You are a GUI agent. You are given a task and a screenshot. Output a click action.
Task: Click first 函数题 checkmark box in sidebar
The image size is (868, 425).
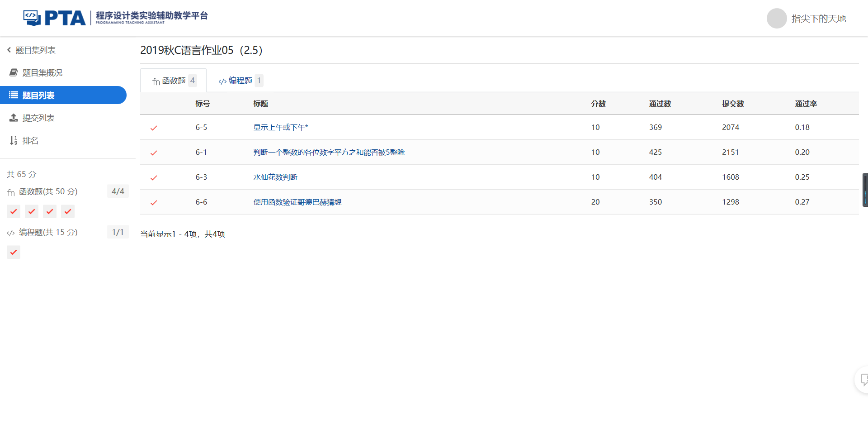click(14, 211)
